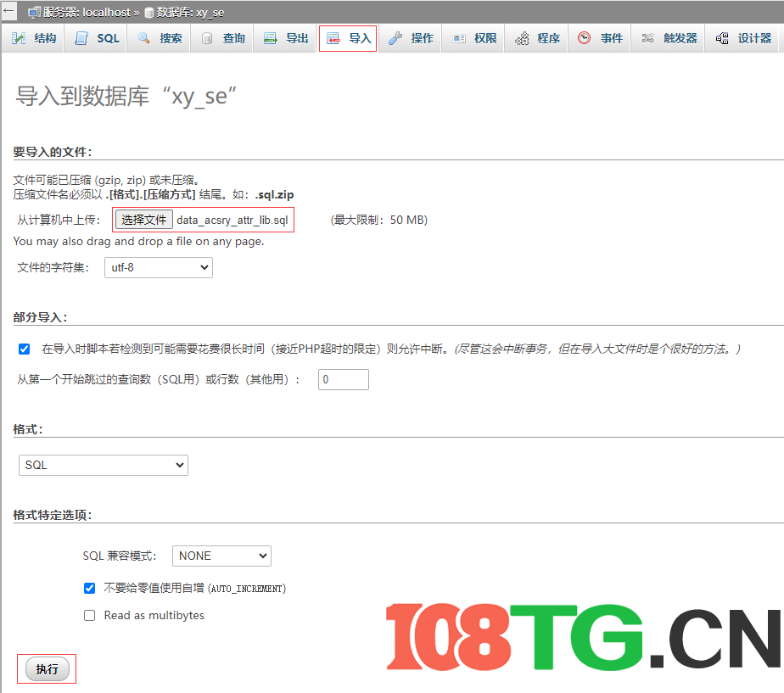Change SQL 兼容模式 from NONE dropdown
Viewport: 784px width, 693px height.
tap(221, 556)
